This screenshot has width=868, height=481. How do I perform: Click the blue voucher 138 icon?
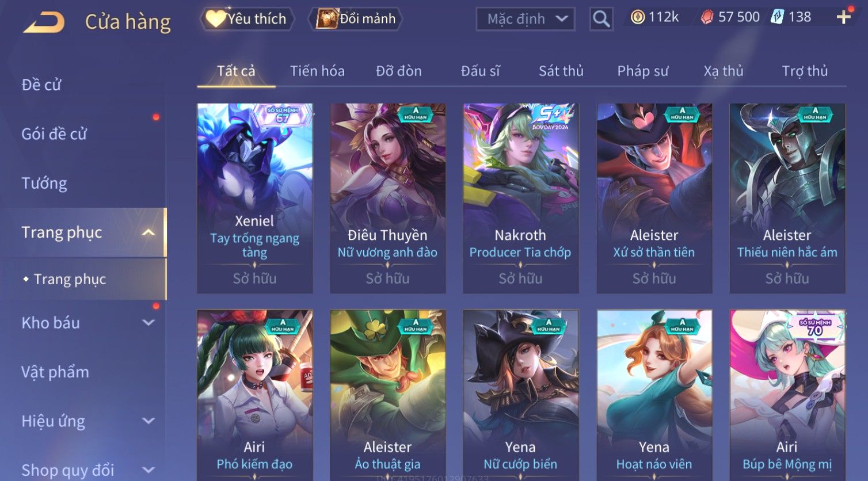[778, 17]
